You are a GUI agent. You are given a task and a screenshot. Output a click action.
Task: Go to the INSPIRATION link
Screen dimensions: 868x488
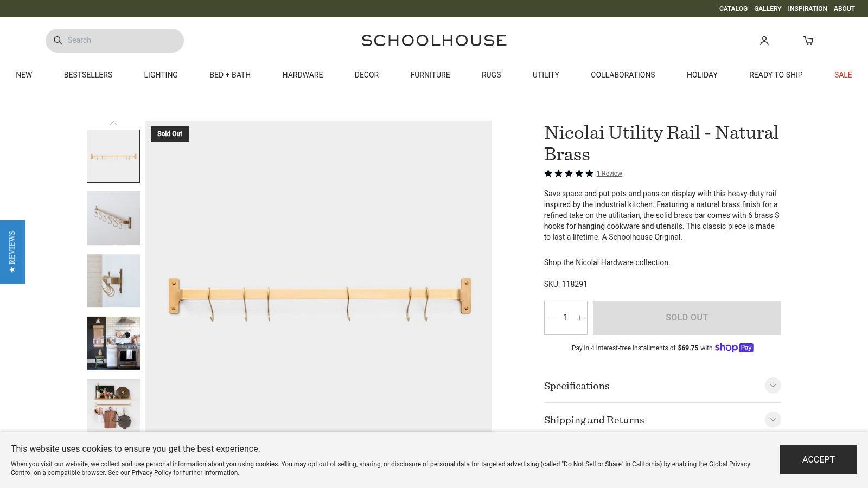[807, 9]
